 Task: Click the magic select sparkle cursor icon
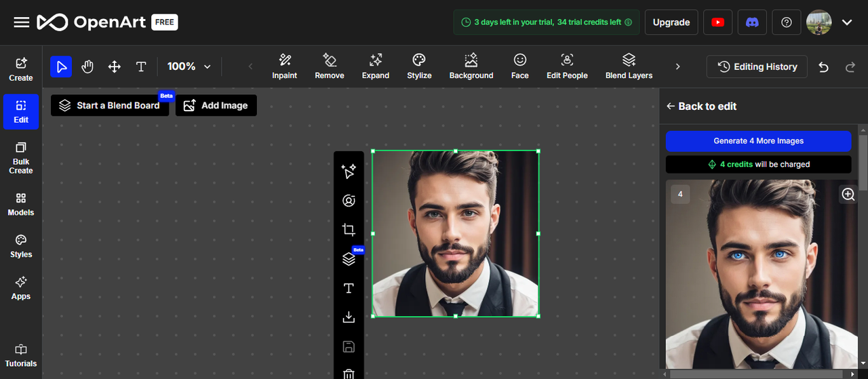349,172
